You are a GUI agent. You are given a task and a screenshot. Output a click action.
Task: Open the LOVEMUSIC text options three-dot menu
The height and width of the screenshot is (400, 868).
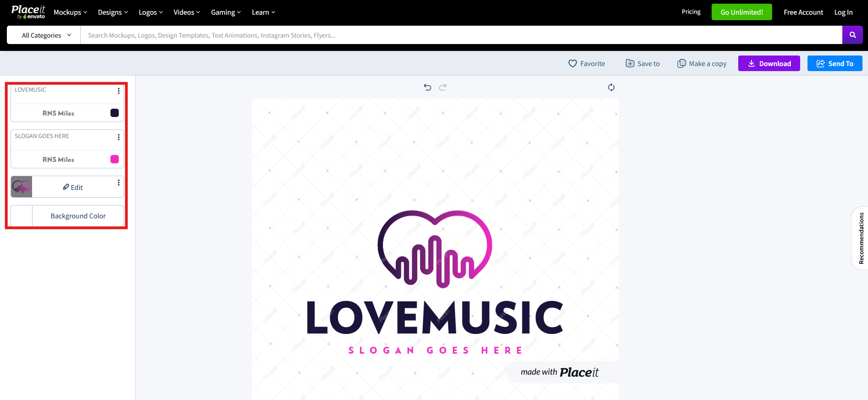(119, 91)
